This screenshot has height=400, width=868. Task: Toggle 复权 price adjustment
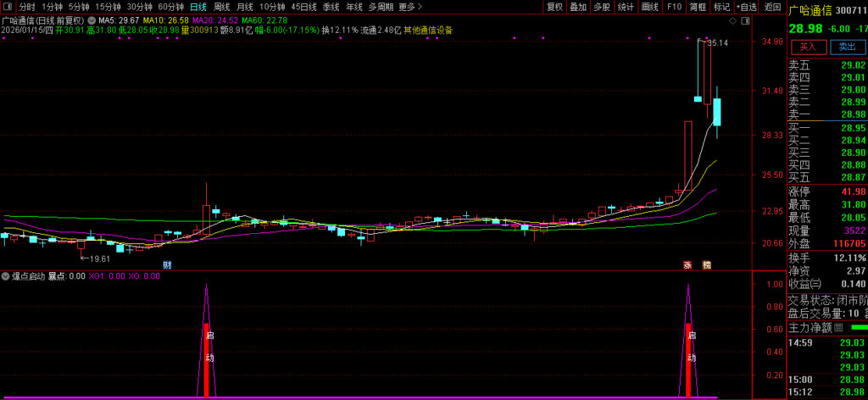pos(554,7)
